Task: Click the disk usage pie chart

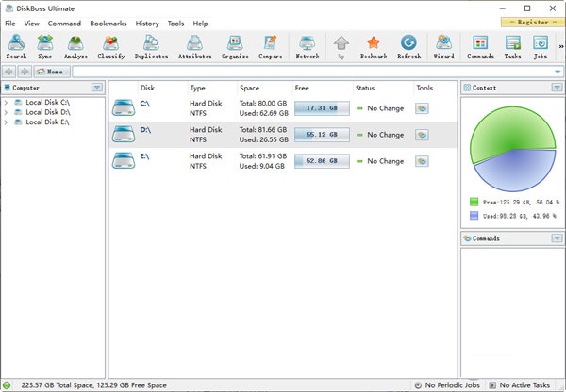Action: point(512,149)
